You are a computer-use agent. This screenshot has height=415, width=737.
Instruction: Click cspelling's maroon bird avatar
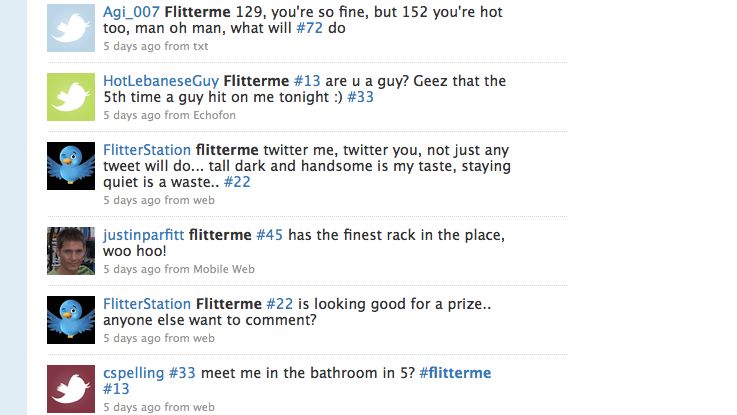[71, 389]
